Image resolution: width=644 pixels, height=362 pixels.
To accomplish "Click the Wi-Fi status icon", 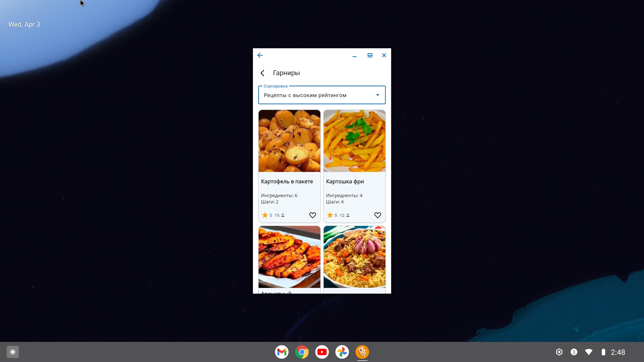I will [588, 352].
